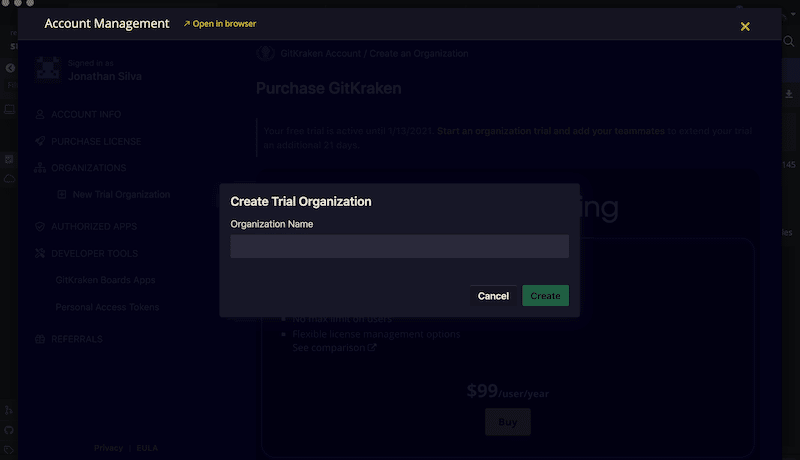The width and height of the screenshot is (800, 460).
Task: Click the magnifier search icon at top right
Action: click(788, 41)
